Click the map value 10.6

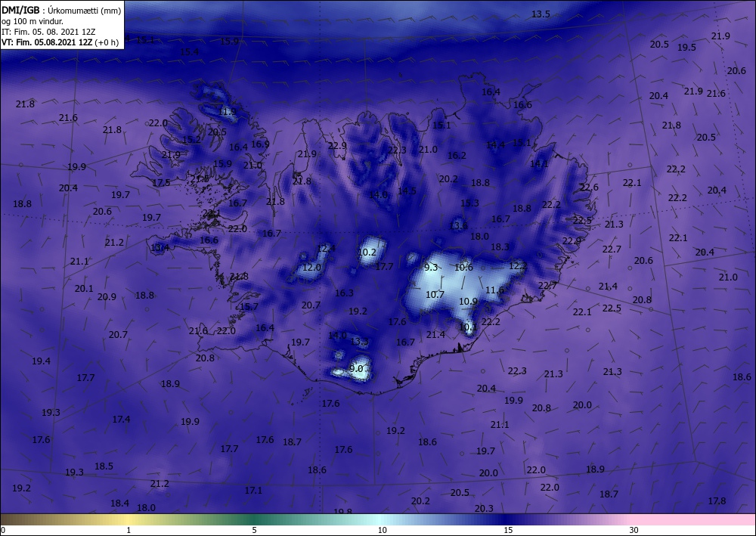[463, 267]
